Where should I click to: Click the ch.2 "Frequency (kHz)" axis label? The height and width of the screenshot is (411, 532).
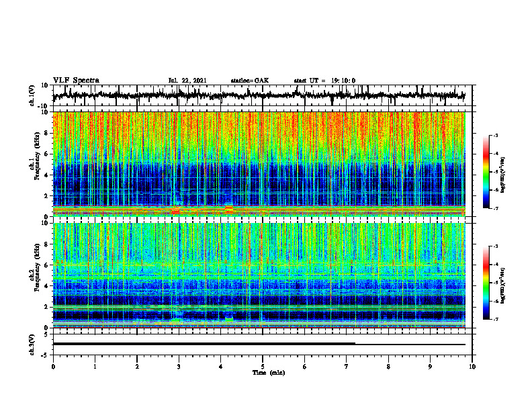pyautogui.click(x=38, y=267)
